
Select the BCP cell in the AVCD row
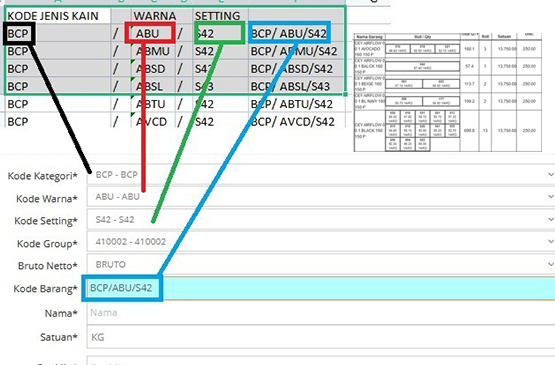(58, 122)
